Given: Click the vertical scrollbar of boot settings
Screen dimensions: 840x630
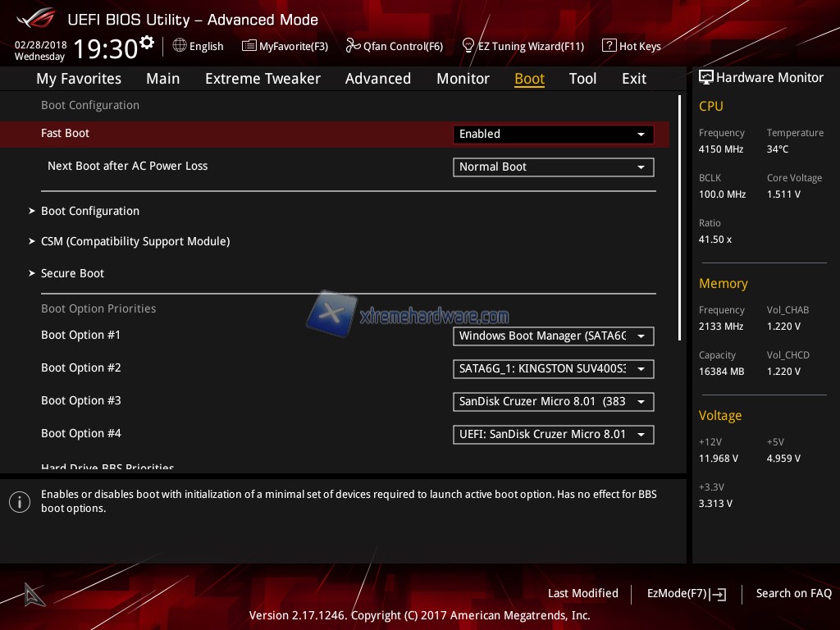Looking at the screenshot, I should pos(679,217).
